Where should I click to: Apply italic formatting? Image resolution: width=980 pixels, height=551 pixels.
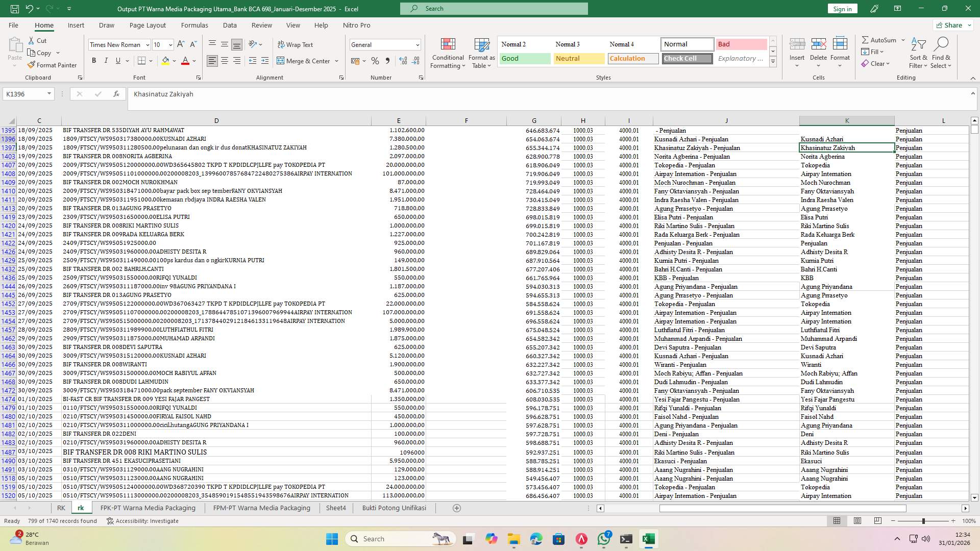pos(106,60)
